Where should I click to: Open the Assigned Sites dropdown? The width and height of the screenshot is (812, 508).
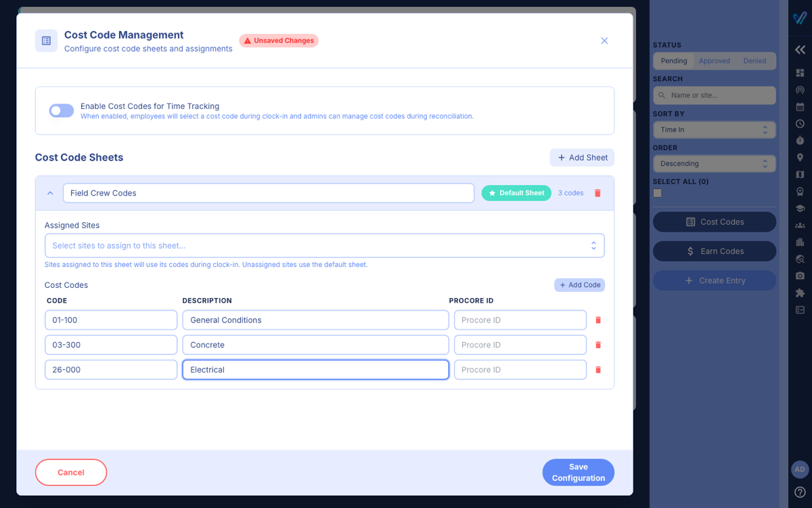pyautogui.click(x=325, y=246)
